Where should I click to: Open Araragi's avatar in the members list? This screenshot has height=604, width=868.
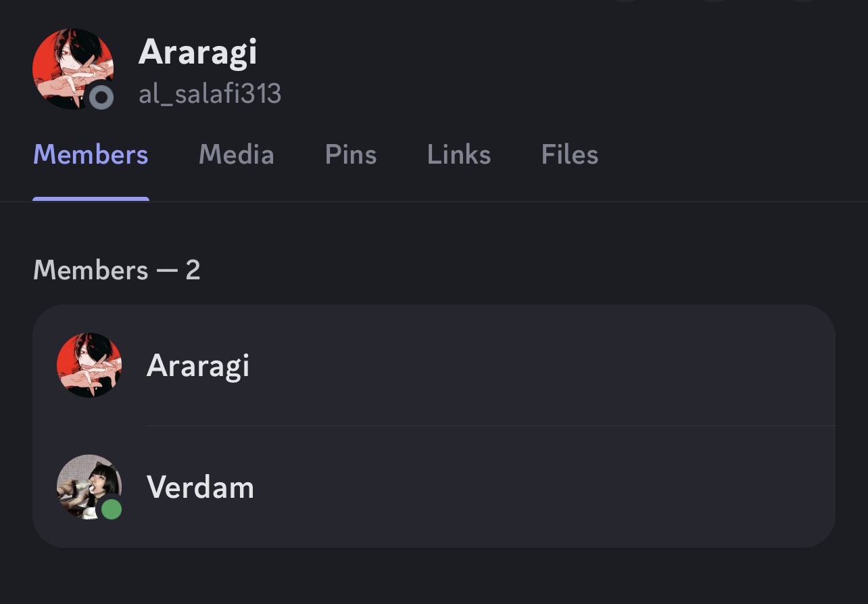coord(89,365)
